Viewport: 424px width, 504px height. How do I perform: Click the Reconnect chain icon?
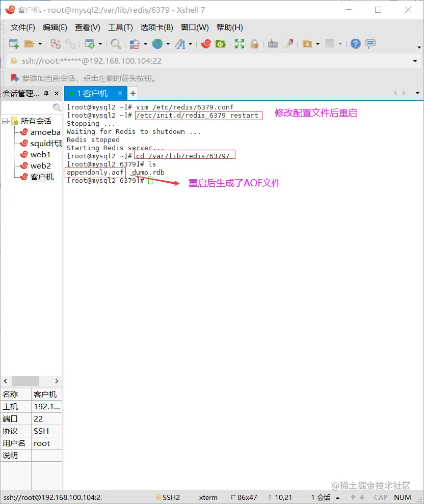point(70,44)
